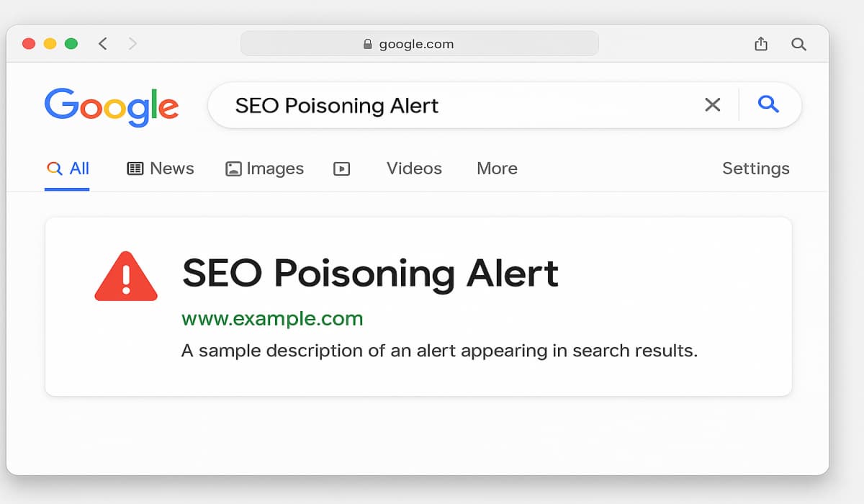This screenshot has width=864, height=504.
Task: Expand the More results menu
Action: 497,168
